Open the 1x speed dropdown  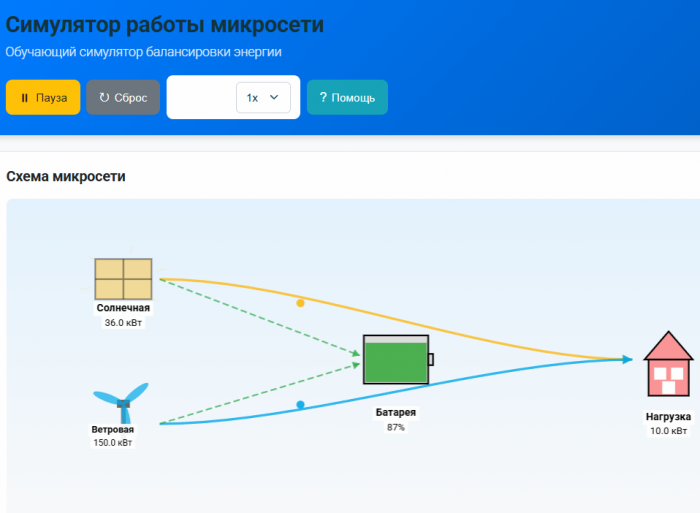[263, 98]
